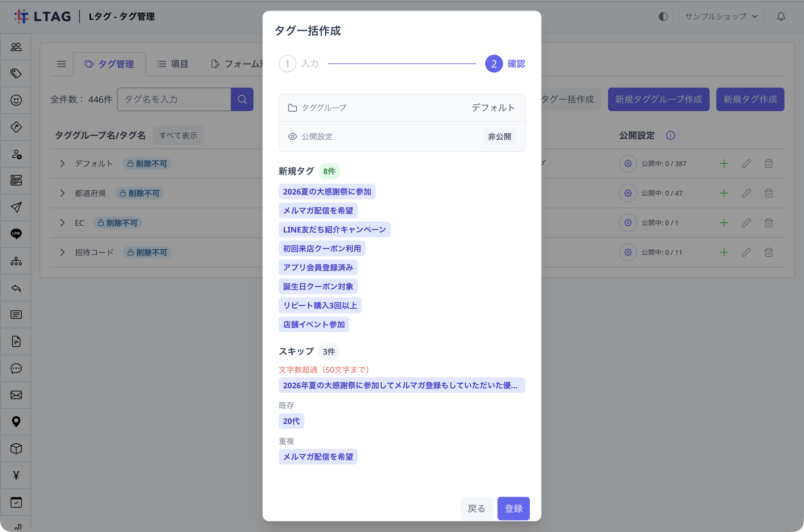Click trash icon in 招待コード row
The width and height of the screenshot is (804, 532).
pyautogui.click(x=769, y=252)
